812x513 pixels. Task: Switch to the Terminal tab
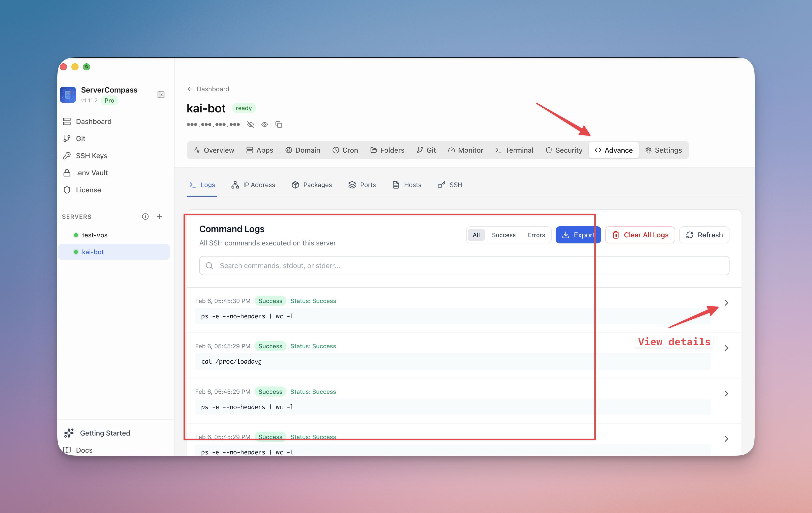(514, 150)
